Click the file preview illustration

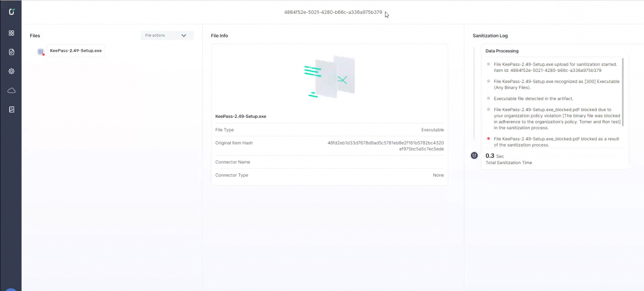coord(329,77)
